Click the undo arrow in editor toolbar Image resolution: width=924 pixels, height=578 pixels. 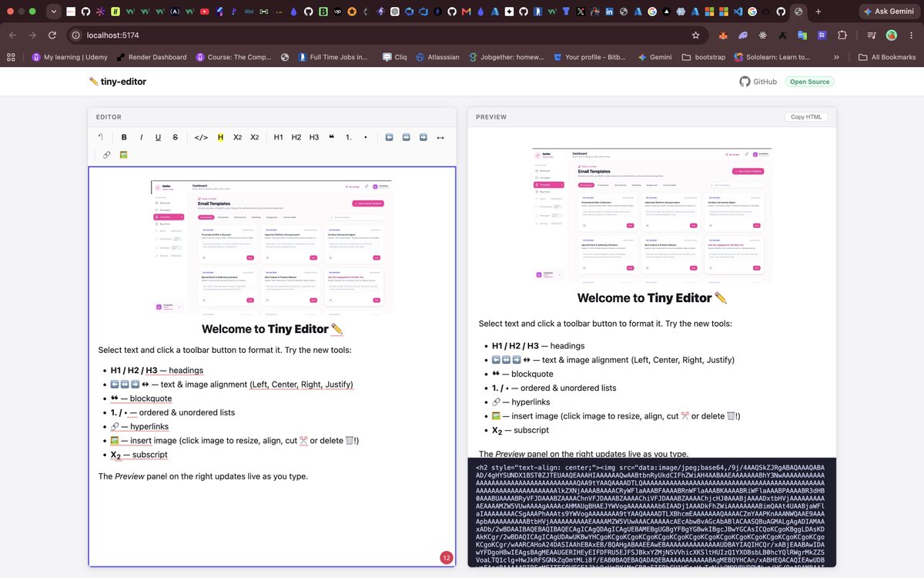100,137
